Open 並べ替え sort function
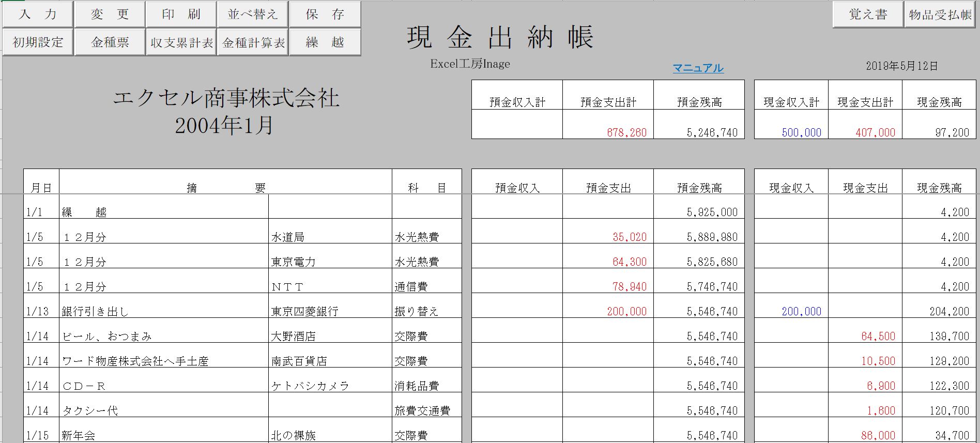 (253, 14)
